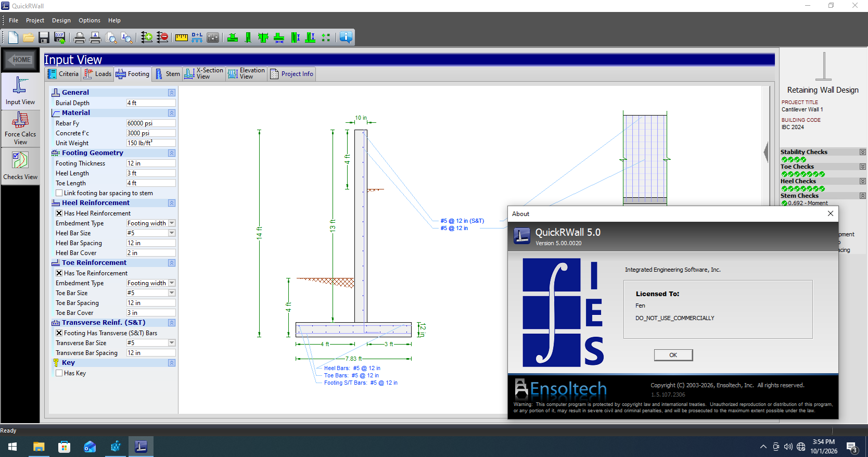868x457 pixels.
Task: Switch to the Loads tab
Action: pyautogui.click(x=98, y=74)
